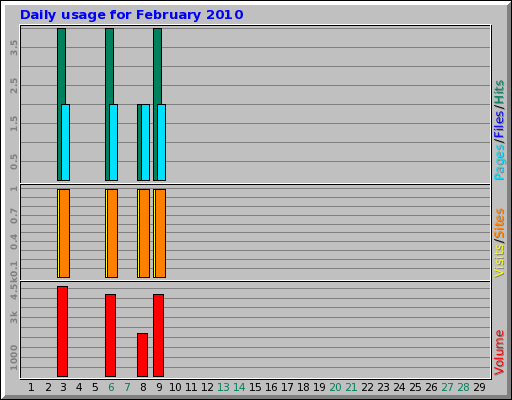Click the '3.5' value on the y-axis
This screenshot has width=512, height=400.
pyautogui.click(x=14, y=48)
